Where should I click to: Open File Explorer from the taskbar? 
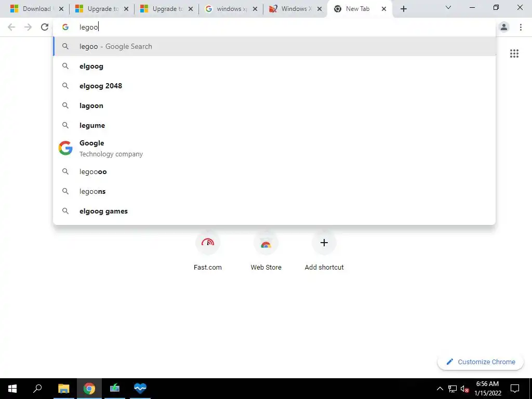coord(64,389)
